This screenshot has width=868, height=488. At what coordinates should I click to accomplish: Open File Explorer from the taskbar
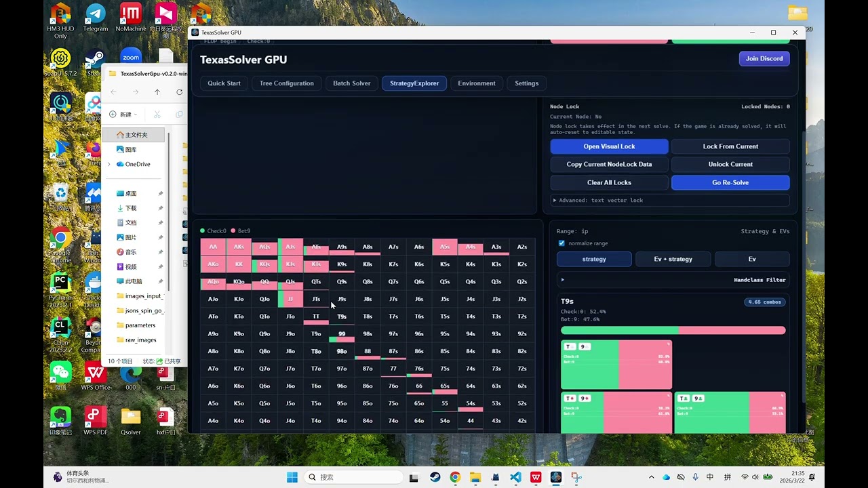pos(475,477)
